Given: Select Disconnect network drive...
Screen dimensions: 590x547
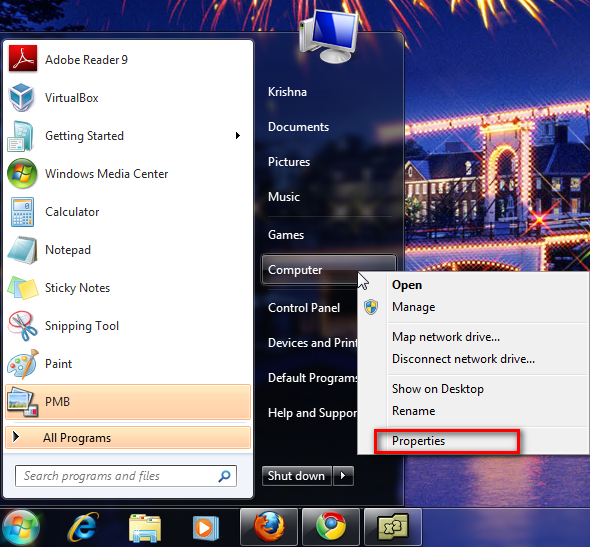Looking at the screenshot, I should click(x=463, y=359).
